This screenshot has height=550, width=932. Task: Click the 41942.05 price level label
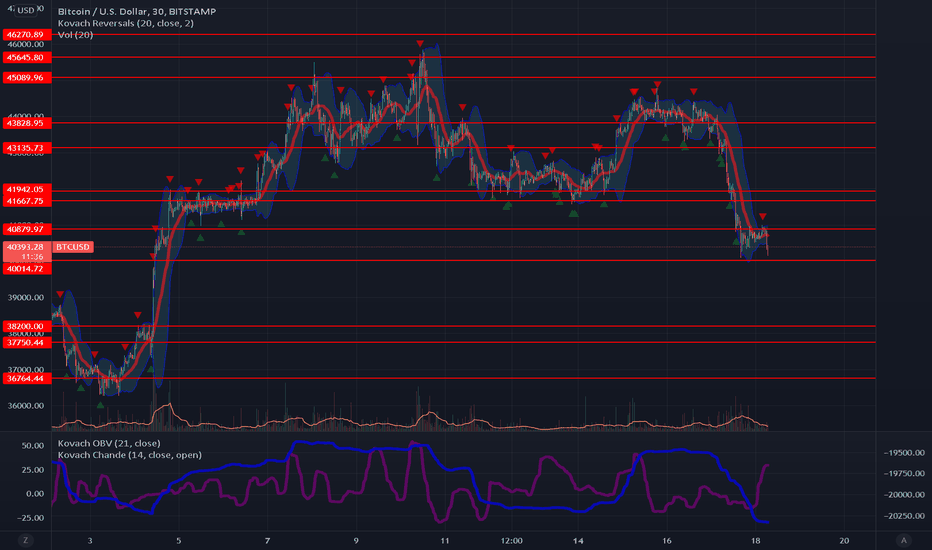click(27, 189)
